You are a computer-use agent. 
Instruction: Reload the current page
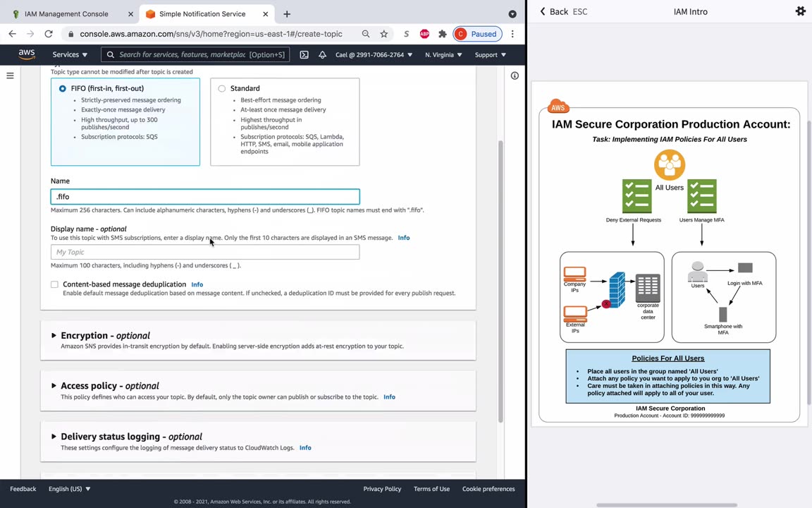[49, 34]
